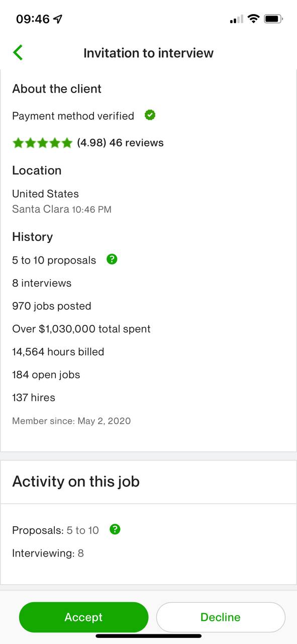297x644 pixels.
Task: Tap the battery status icon
Action: [x=273, y=19]
